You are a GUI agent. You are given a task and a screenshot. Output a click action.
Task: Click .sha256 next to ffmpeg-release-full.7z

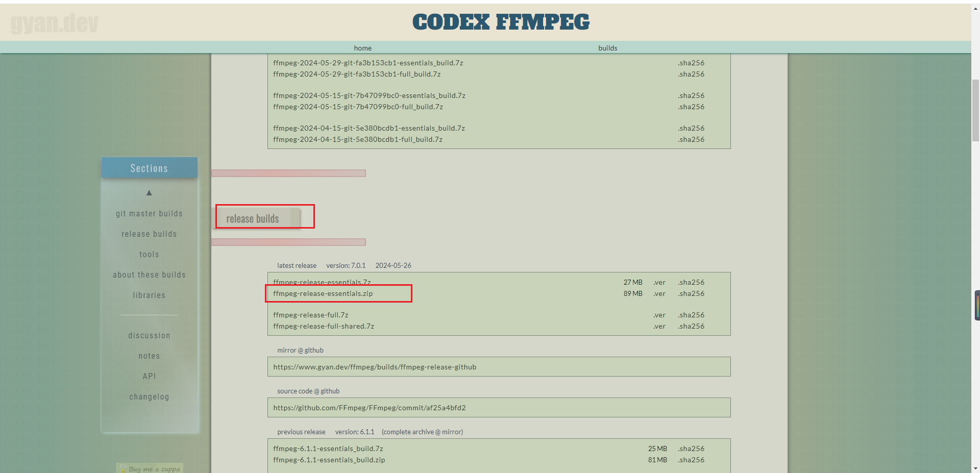(691, 315)
